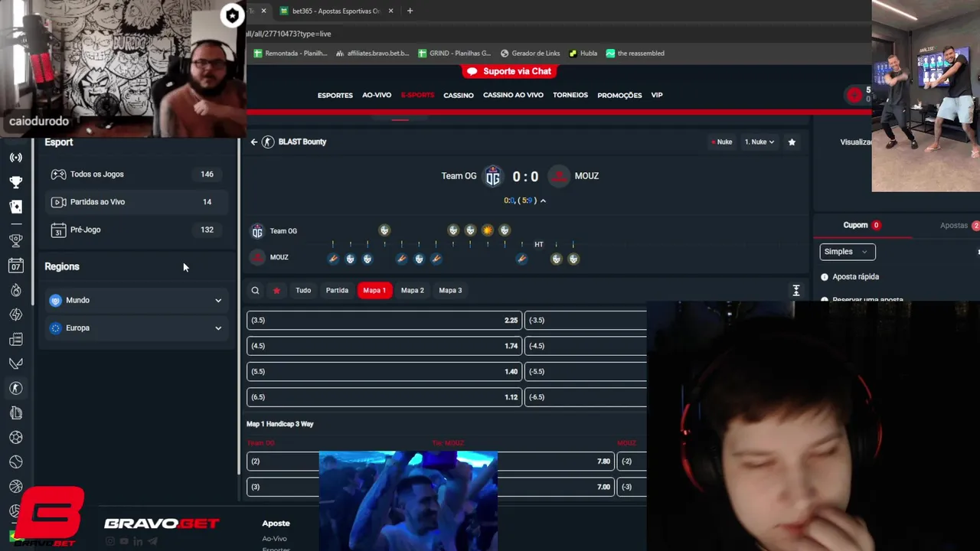Close the bet365 browser tab

(x=391, y=11)
